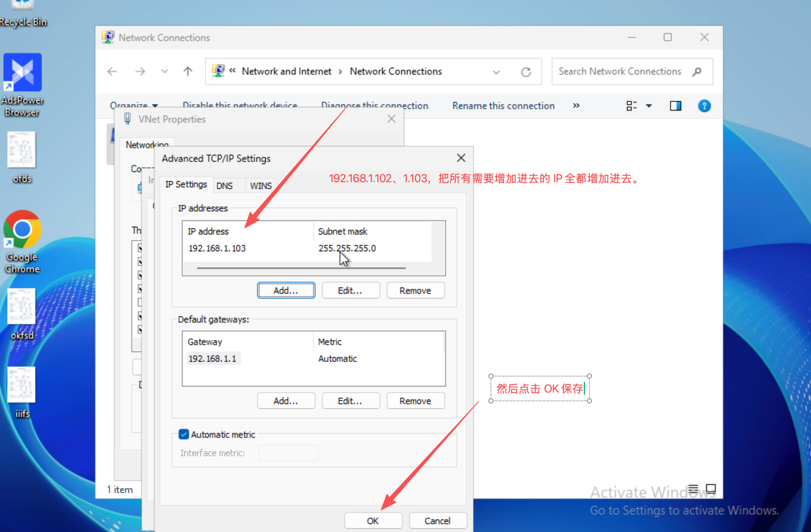
Task: Open the Google Chrome desktop shortcut
Action: pyautogui.click(x=23, y=242)
